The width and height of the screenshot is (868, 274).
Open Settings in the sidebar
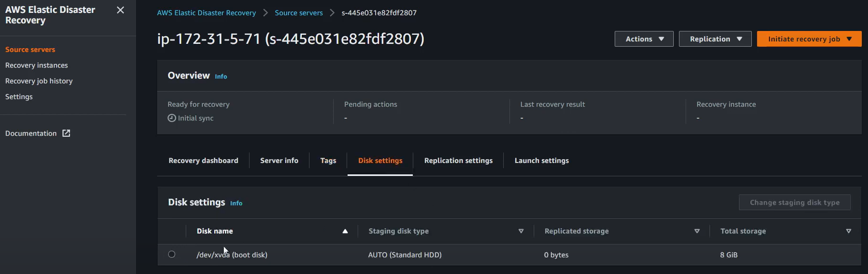pos(19,97)
